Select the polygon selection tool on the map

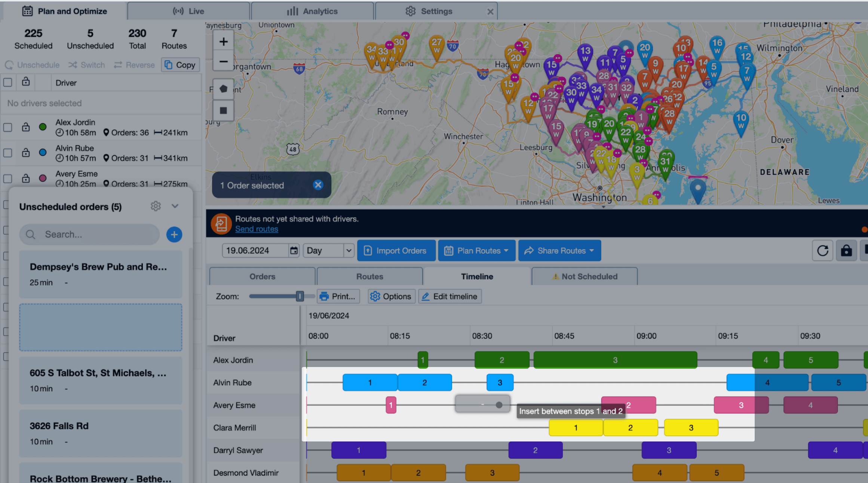pos(223,89)
